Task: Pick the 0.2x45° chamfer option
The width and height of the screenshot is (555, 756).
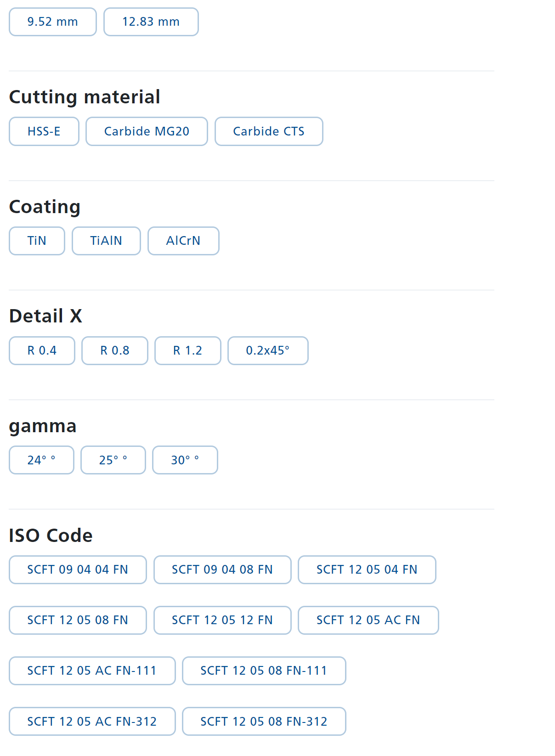Action: tap(267, 350)
